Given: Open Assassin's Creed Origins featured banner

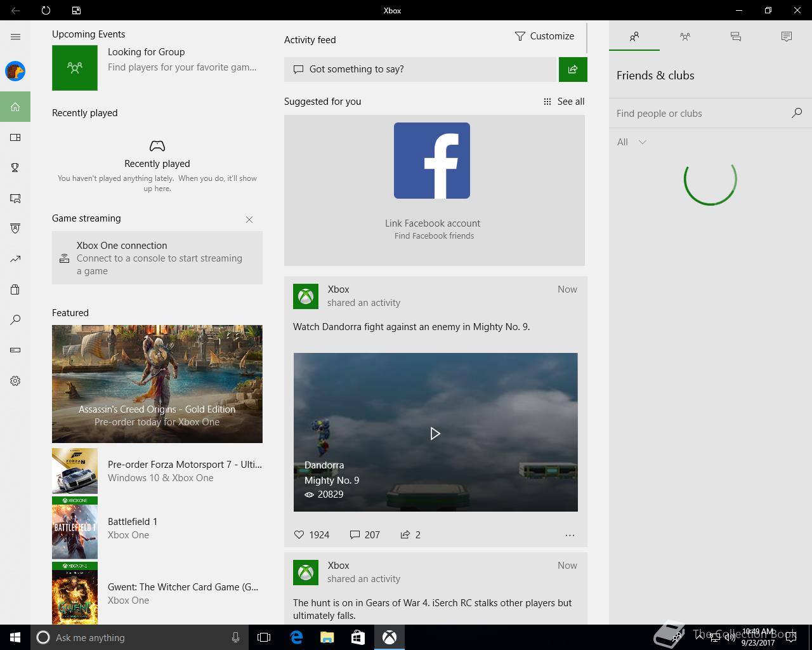Looking at the screenshot, I should (157, 384).
